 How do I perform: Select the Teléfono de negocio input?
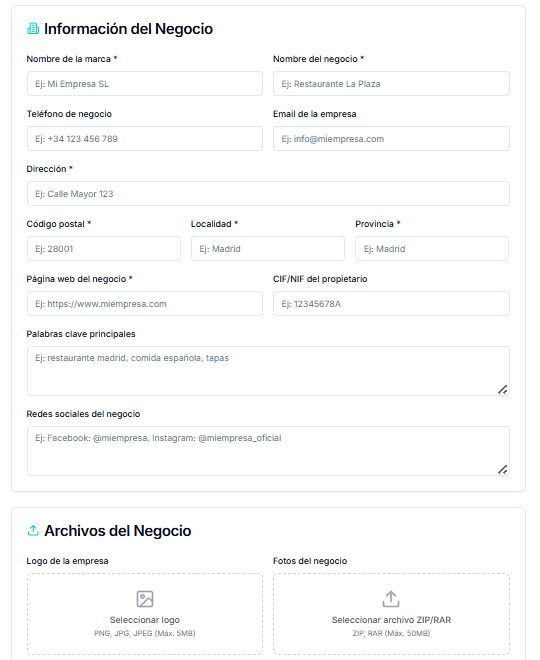[145, 139]
